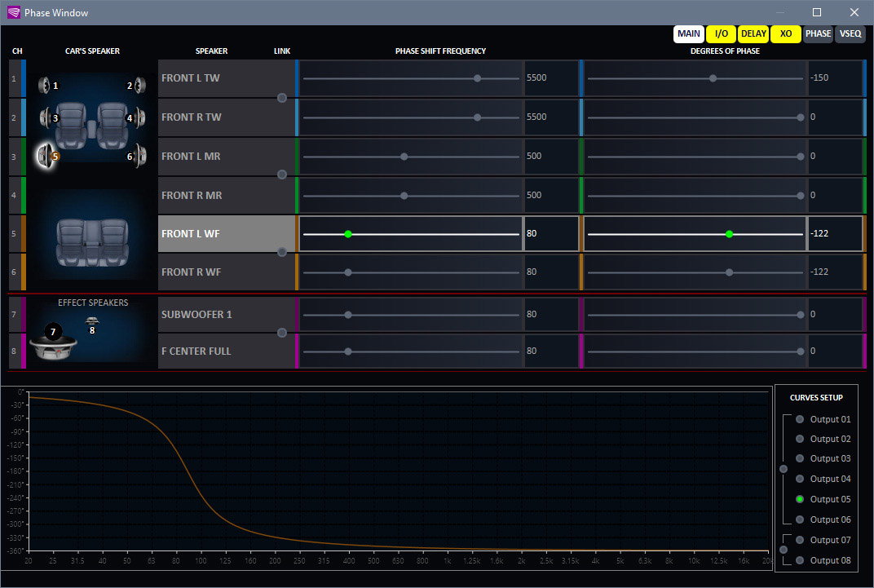Click FRONT R WF degrees value -122
Screen dimensions: 874x588
tap(819, 272)
